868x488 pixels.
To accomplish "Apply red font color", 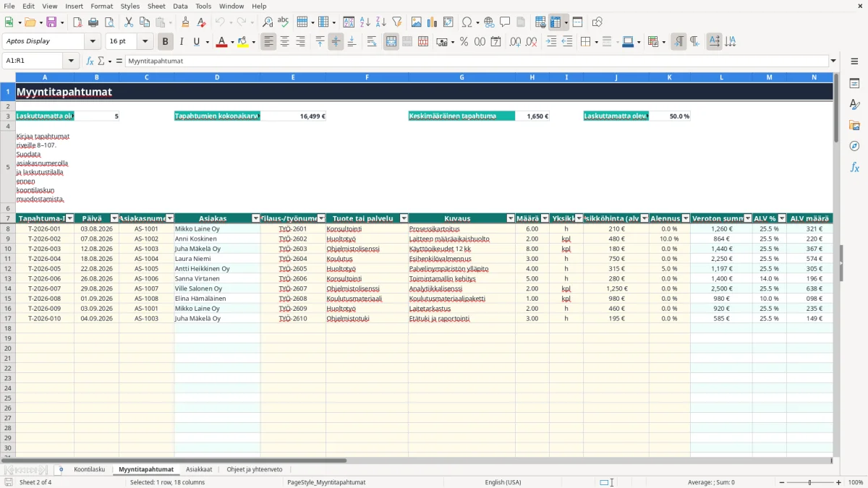I will tap(221, 42).
